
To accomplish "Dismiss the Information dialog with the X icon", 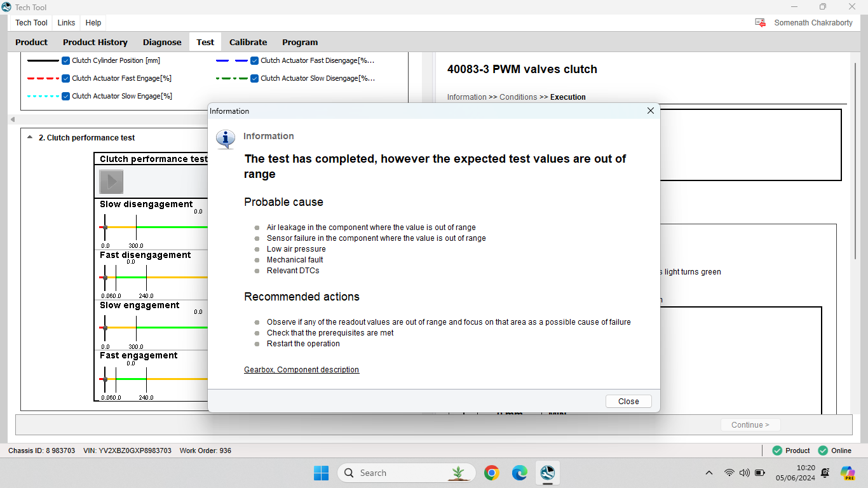I will coord(650,111).
